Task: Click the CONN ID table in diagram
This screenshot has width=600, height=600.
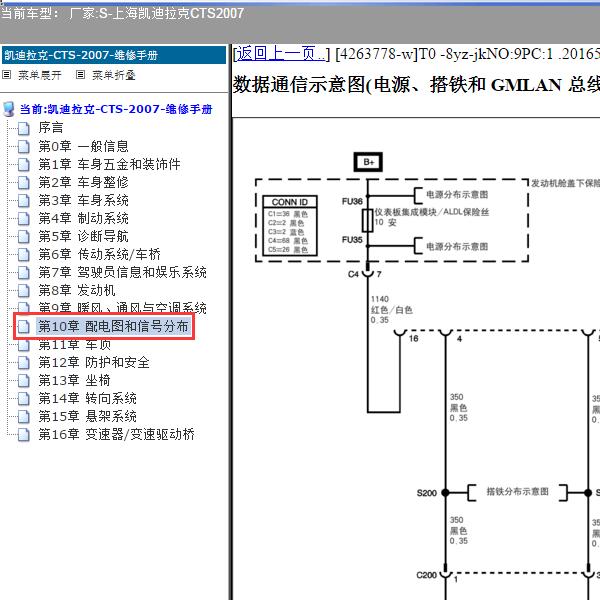Action: pos(290,226)
